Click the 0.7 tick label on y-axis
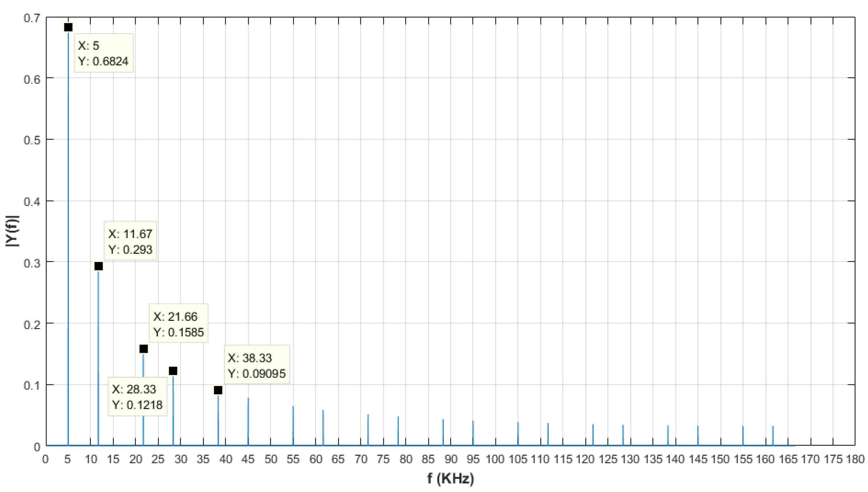The height and width of the screenshot is (492, 868). pos(32,18)
